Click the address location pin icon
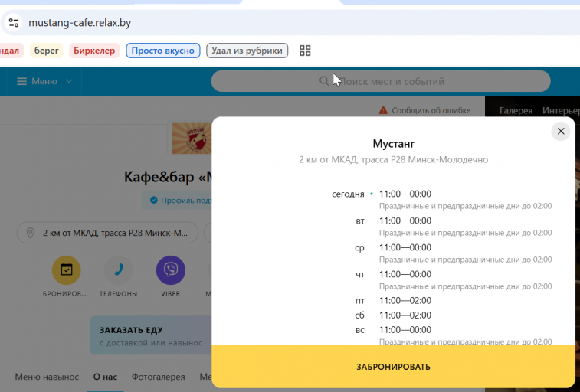The width and height of the screenshot is (580, 392). point(31,233)
